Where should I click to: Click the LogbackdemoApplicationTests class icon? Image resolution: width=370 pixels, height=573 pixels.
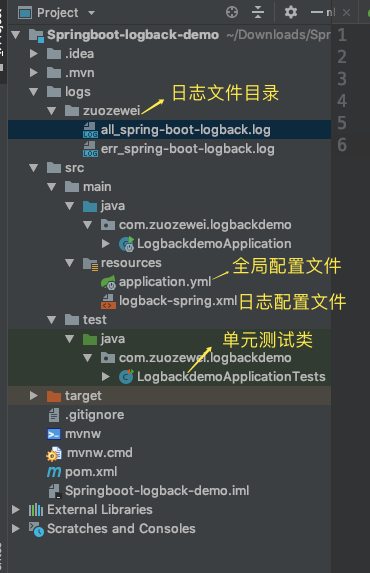tap(127, 376)
